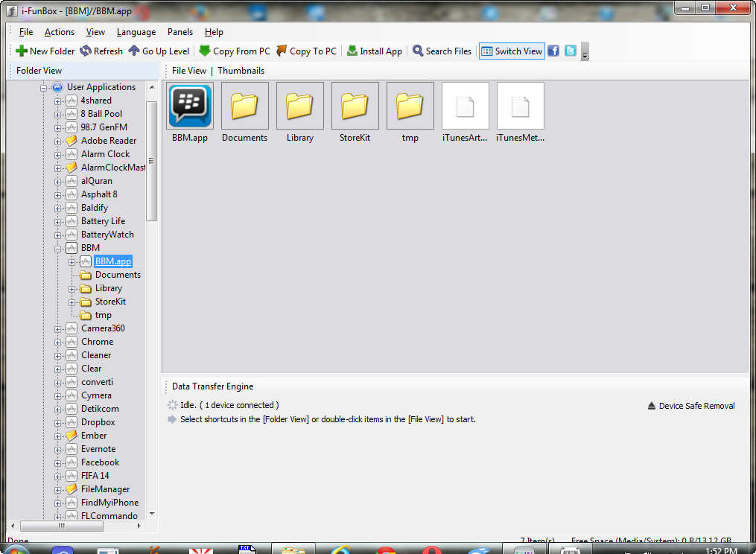The width and height of the screenshot is (756, 554).
Task: Expand the StoreKit folder tree node
Action: tap(72, 302)
